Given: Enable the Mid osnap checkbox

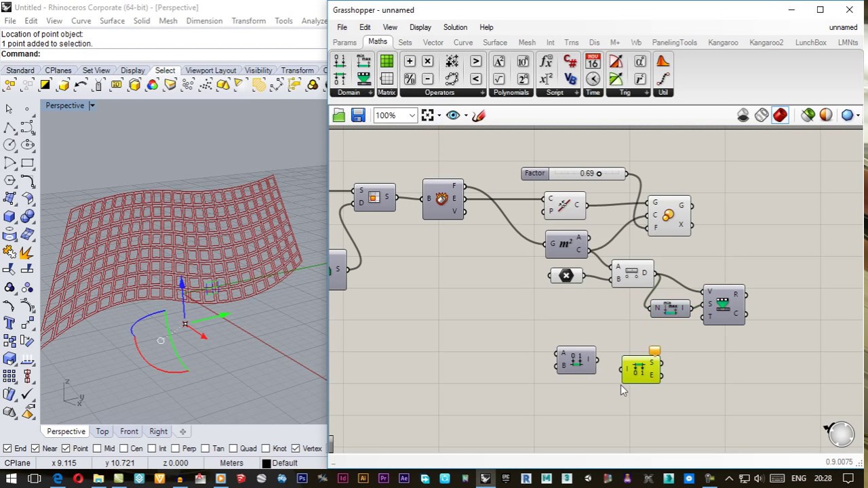Looking at the screenshot, I should tap(97, 449).
